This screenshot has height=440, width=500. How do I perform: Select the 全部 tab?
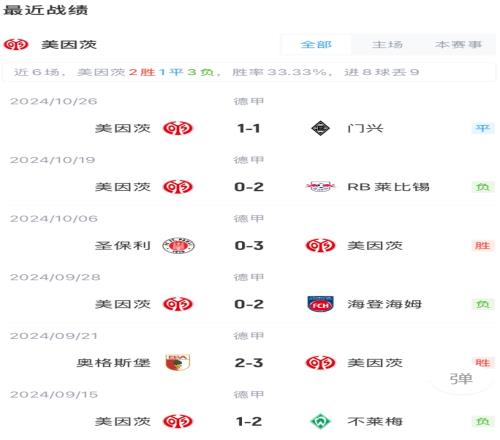(316, 44)
